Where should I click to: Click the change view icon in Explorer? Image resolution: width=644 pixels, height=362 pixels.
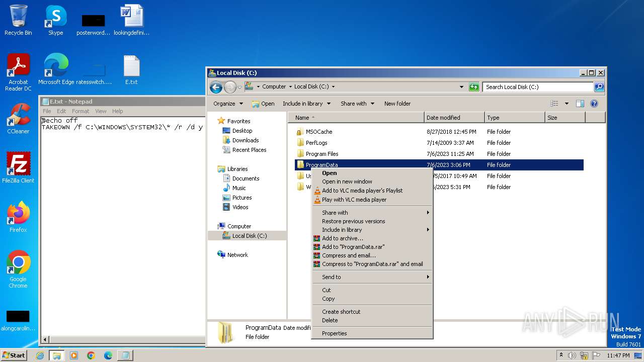click(554, 104)
